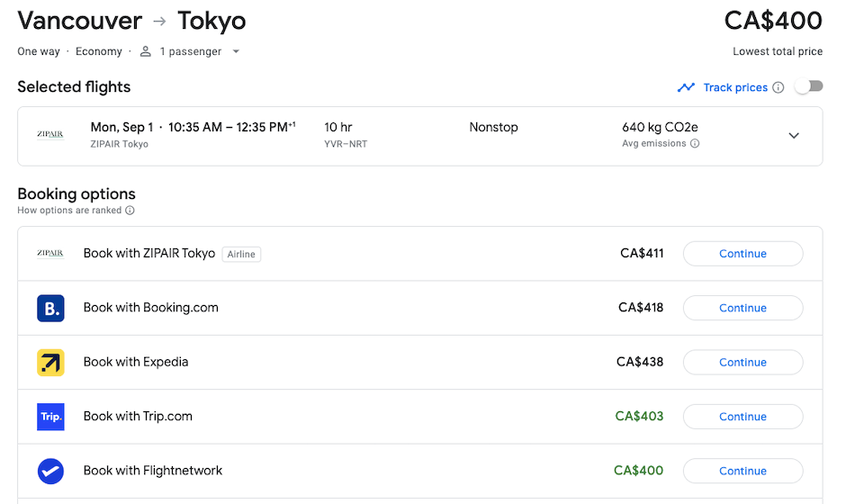This screenshot has height=504, width=864.
Task: Click the 'One way' trip type text
Action: coord(39,51)
